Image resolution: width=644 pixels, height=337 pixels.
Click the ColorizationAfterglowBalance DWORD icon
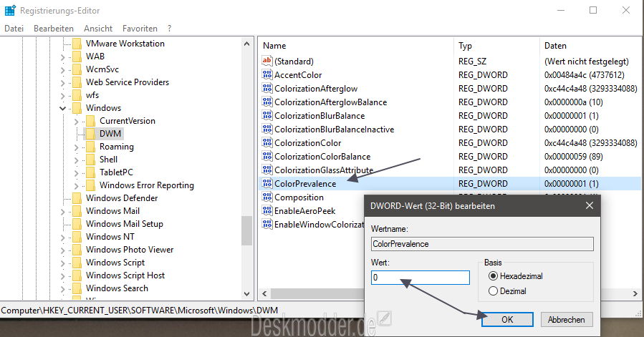point(267,102)
